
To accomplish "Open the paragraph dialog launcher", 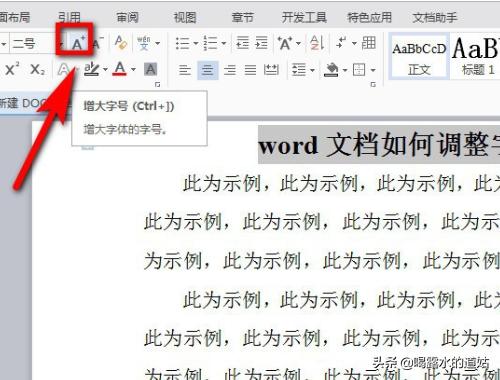I will tap(373, 85).
